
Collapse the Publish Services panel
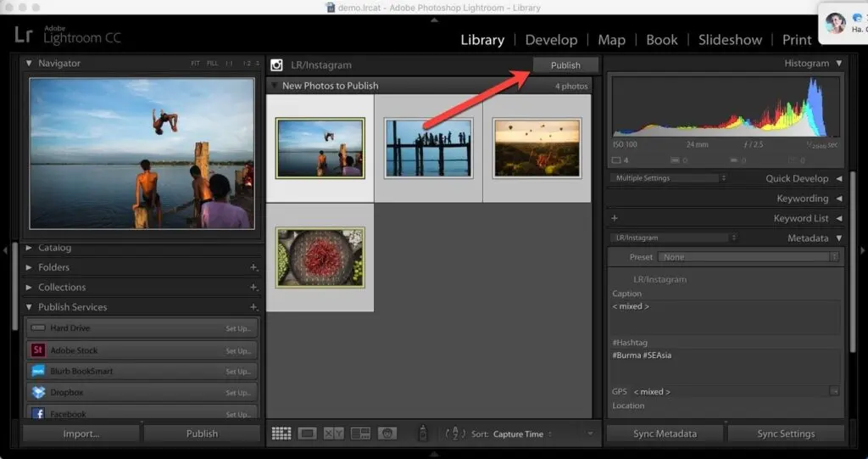30,307
